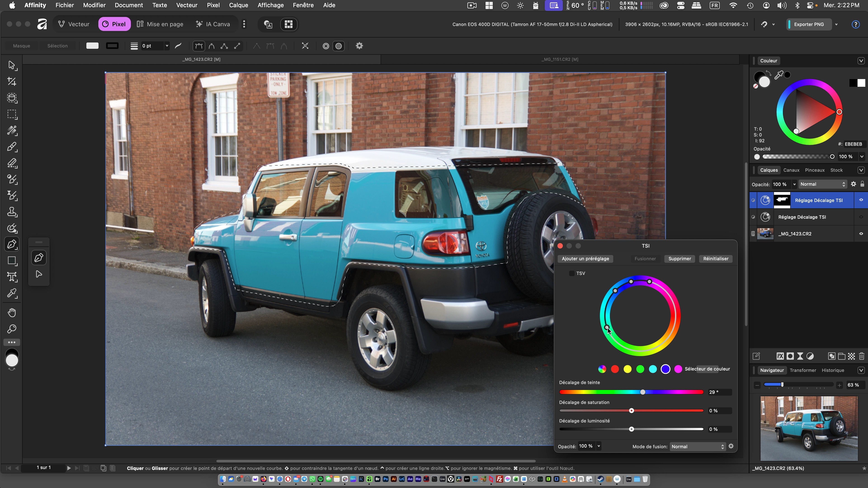This screenshot has width=868, height=488.
Task: Select the cyan color channel swatch
Action: tap(653, 369)
